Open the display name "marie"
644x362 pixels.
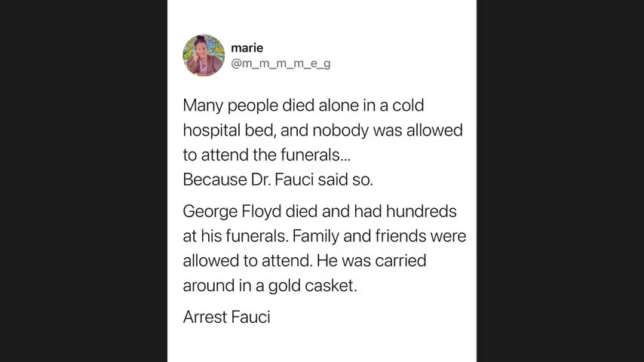[x=247, y=48]
